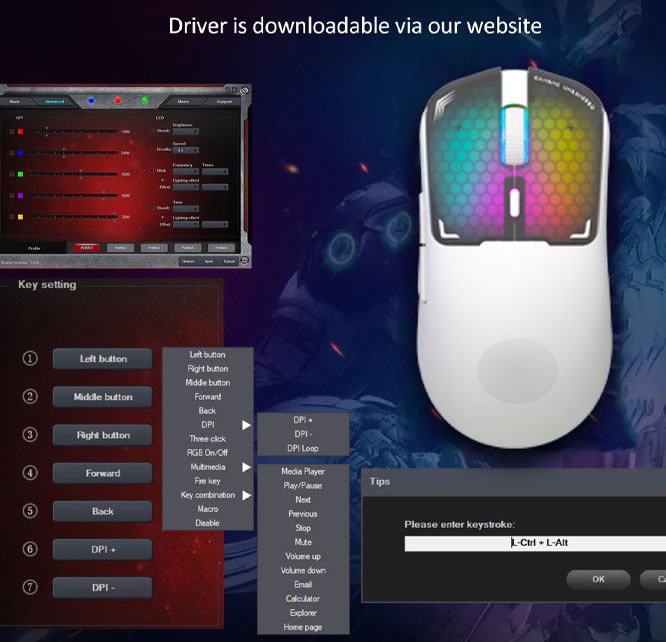The width and height of the screenshot is (666, 642).
Task: Click the circled number 4 key icon
Action: pos(30,472)
